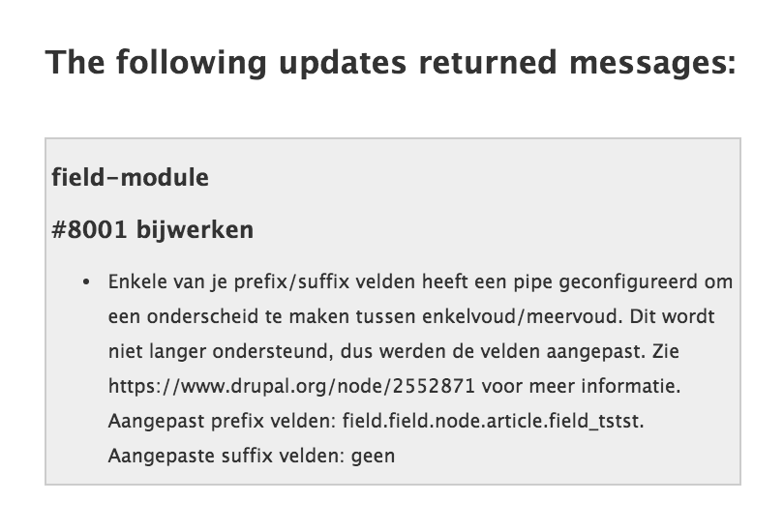Click the "The following updates returned messages:" heading

(x=390, y=63)
